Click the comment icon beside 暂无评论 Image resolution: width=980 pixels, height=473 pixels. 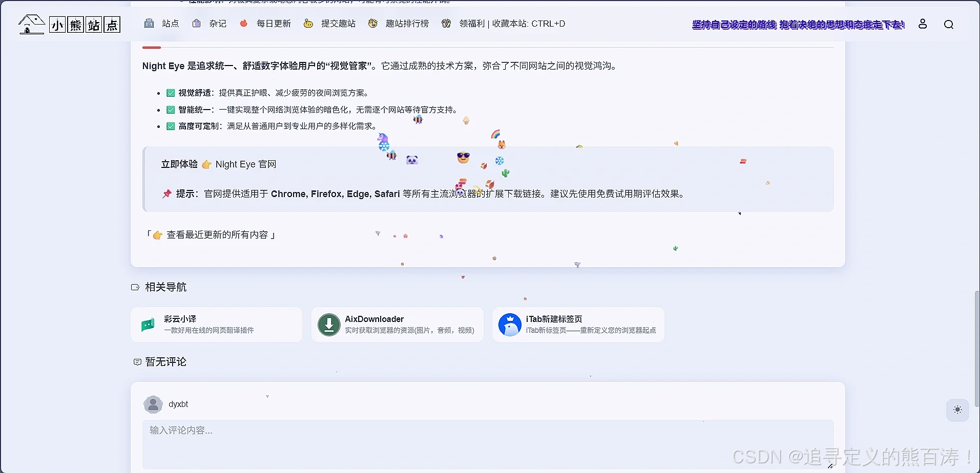(137, 362)
